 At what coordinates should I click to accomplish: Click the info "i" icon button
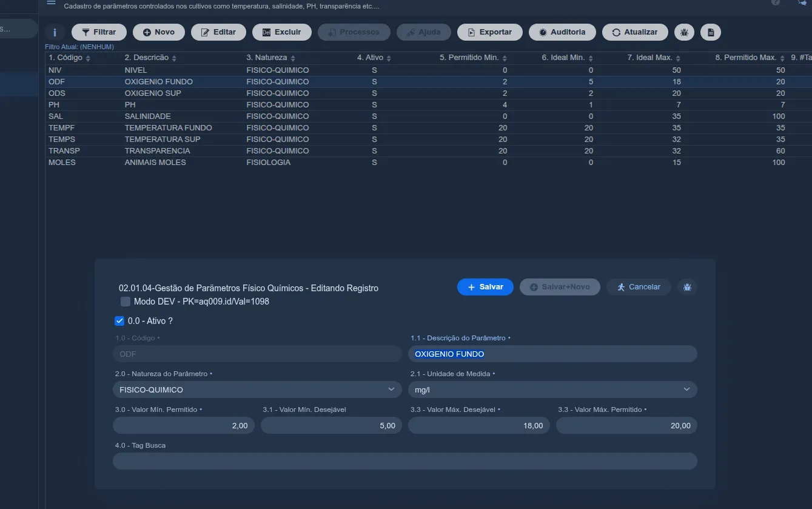pyautogui.click(x=55, y=32)
